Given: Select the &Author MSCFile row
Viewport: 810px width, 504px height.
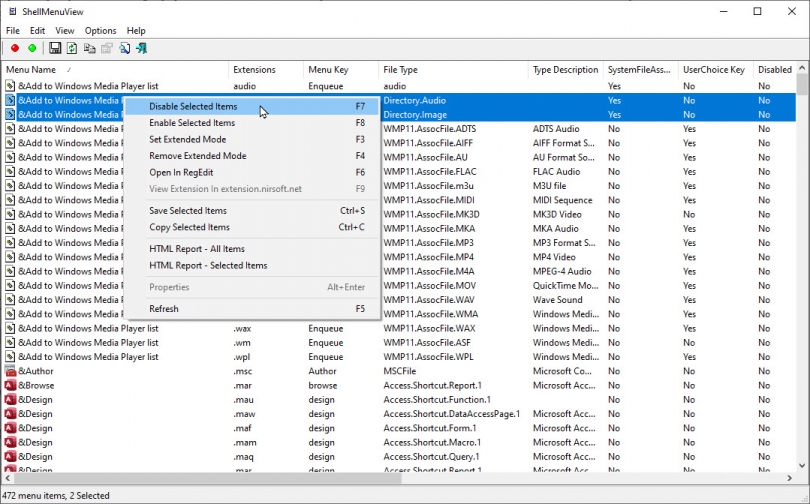Looking at the screenshot, I should (36, 371).
